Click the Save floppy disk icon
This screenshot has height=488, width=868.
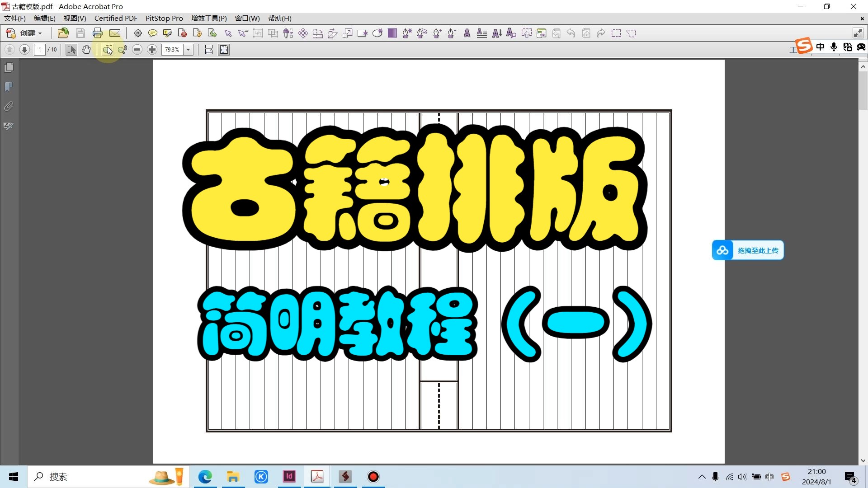[80, 33]
